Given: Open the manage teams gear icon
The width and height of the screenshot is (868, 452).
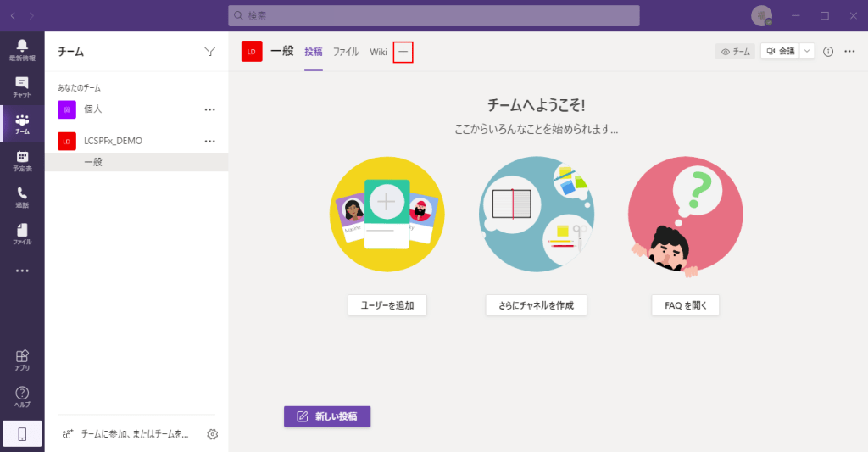Looking at the screenshot, I should click(x=213, y=434).
